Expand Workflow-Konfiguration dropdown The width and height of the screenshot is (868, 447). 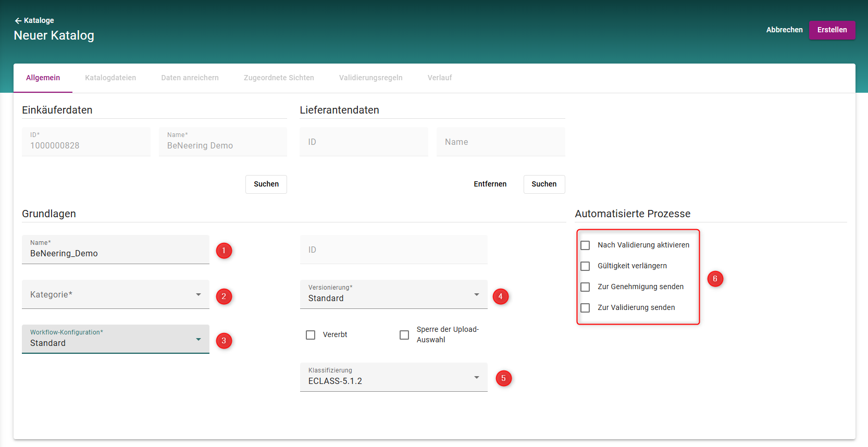[x=115, y=340]
